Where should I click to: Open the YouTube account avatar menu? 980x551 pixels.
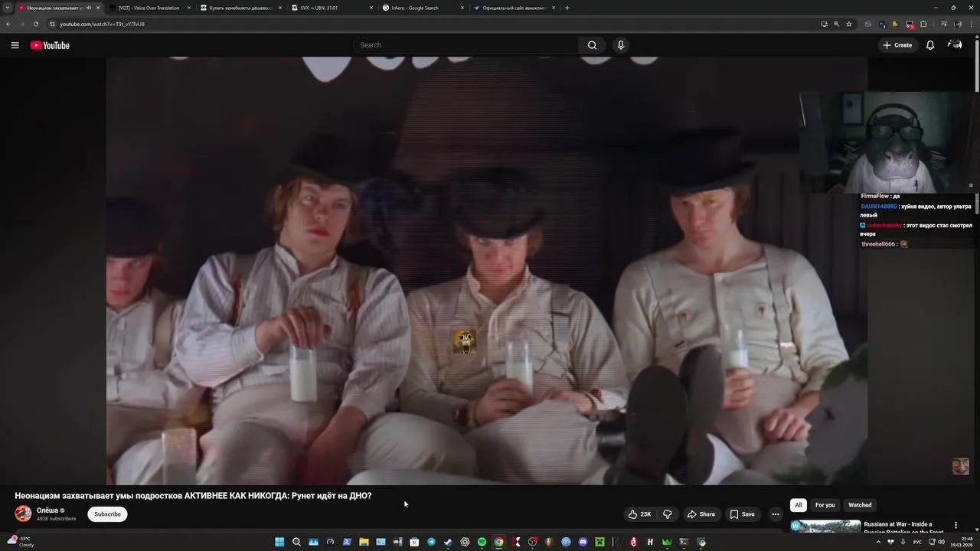point(955,45)
